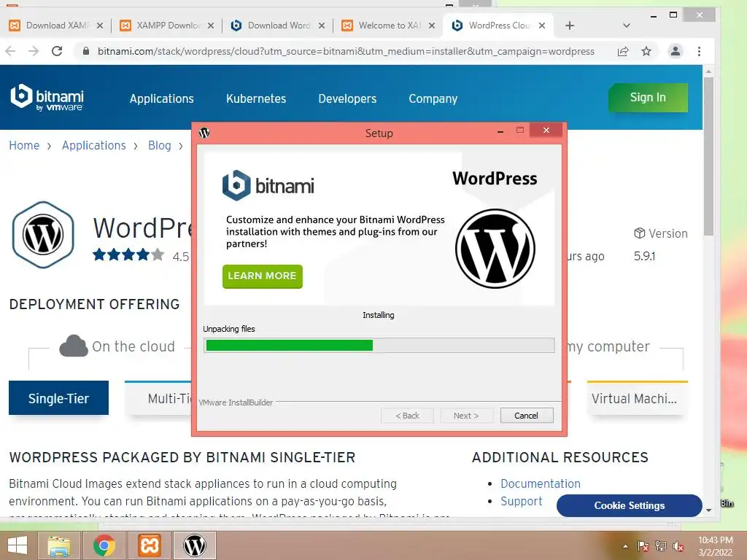The width and height of the screenshot is (747, 560).
Task: Go to Home breadcrumb
Action: coord(24,145)
